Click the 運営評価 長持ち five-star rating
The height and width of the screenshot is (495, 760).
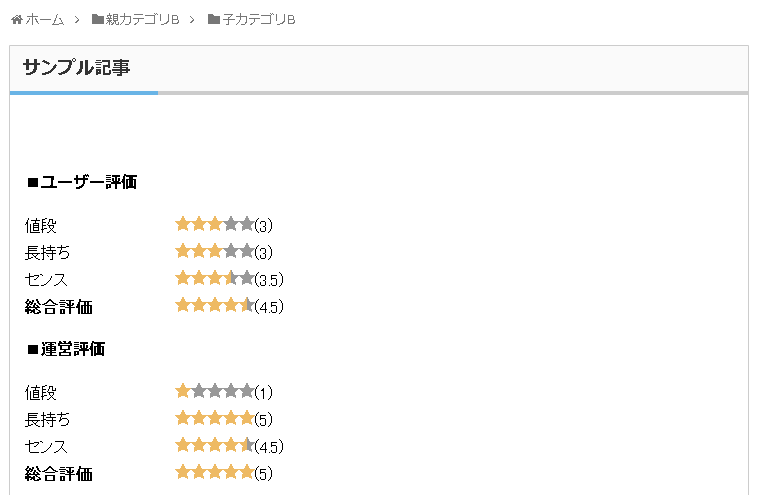tap(215, 419)
